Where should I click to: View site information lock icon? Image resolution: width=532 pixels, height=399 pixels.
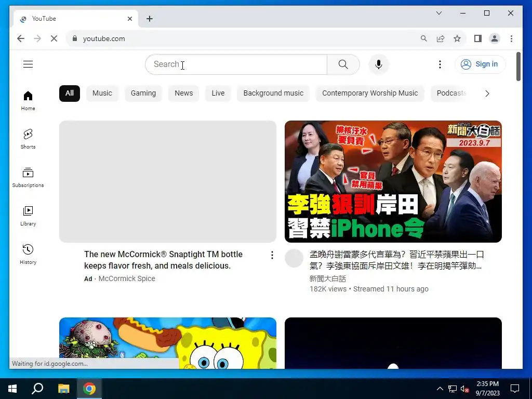coord(75,38)
